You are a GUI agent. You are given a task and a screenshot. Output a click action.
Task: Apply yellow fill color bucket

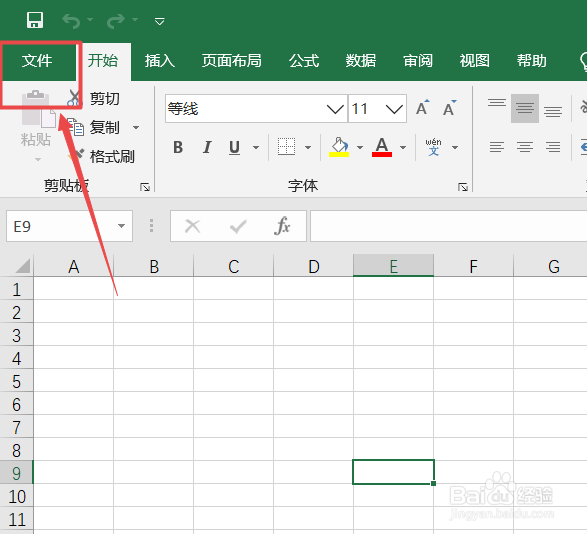[339, 146]
